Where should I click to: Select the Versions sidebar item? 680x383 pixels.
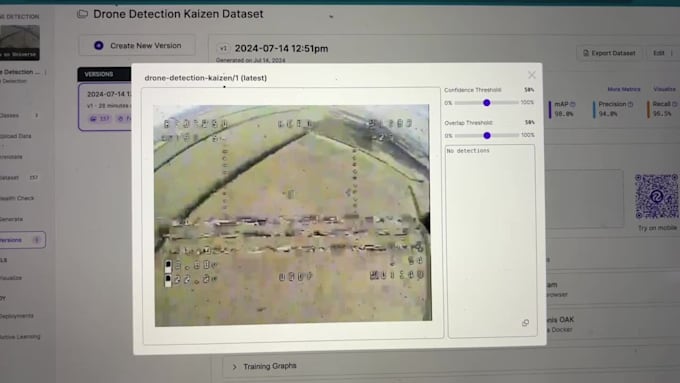(22, 240)
